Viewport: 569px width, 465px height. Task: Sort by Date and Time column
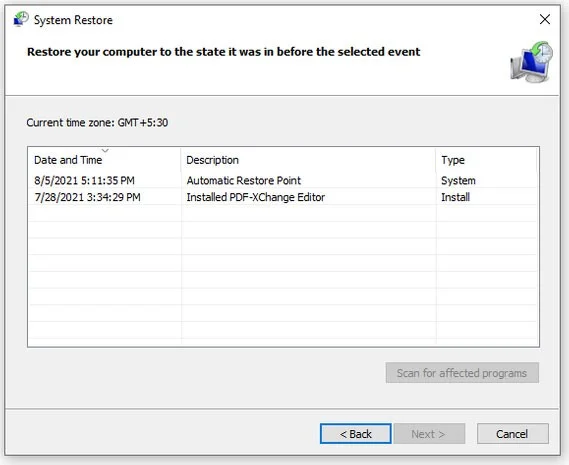point(68,160)
